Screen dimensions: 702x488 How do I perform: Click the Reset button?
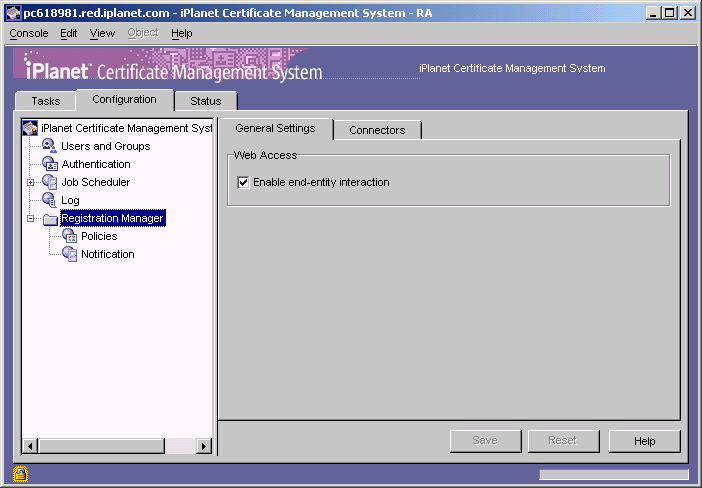(563, 441)
